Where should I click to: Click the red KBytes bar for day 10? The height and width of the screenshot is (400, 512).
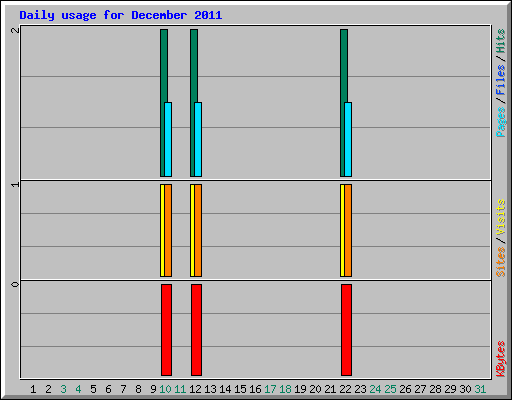[x=167, y=330]
